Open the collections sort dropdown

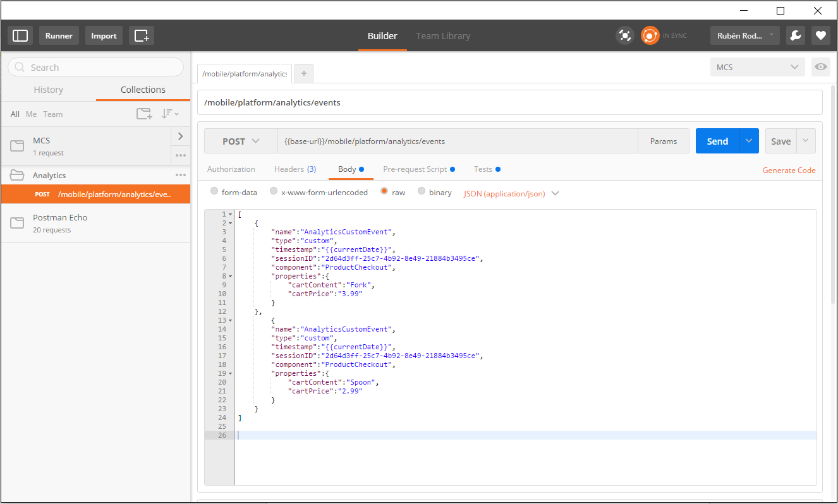(x=170, y=114)
